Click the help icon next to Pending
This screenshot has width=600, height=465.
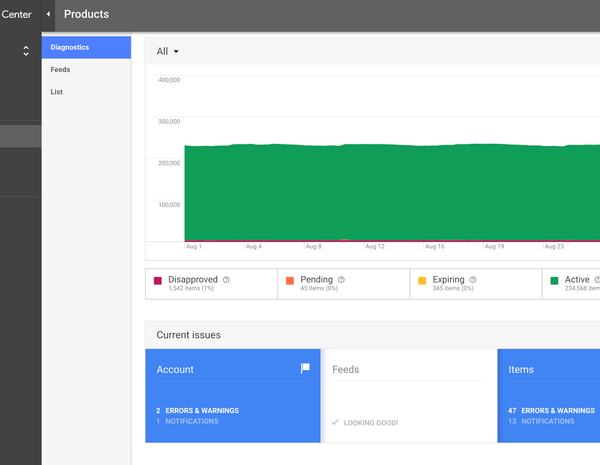342,280
